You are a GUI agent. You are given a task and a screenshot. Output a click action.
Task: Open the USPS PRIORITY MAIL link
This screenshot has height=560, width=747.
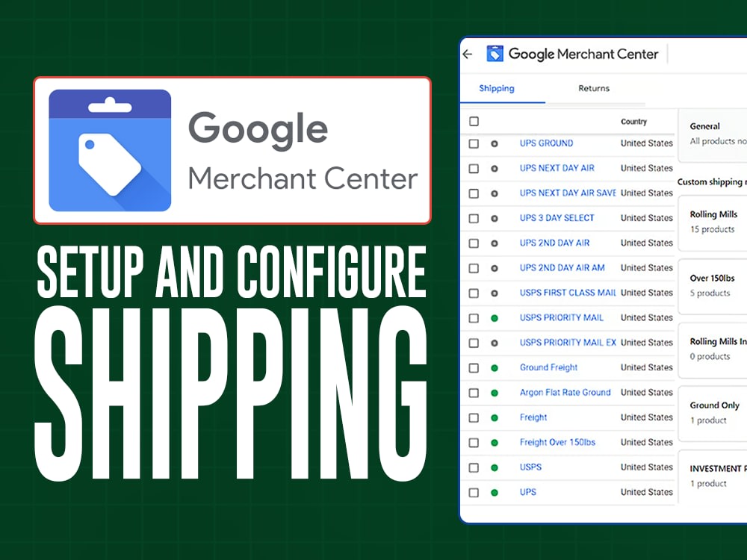[x=561, y=317]
